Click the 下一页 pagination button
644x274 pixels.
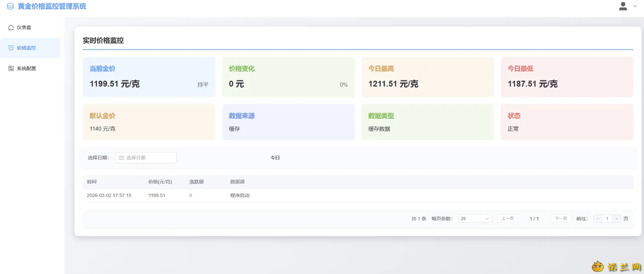pos(561,219)
